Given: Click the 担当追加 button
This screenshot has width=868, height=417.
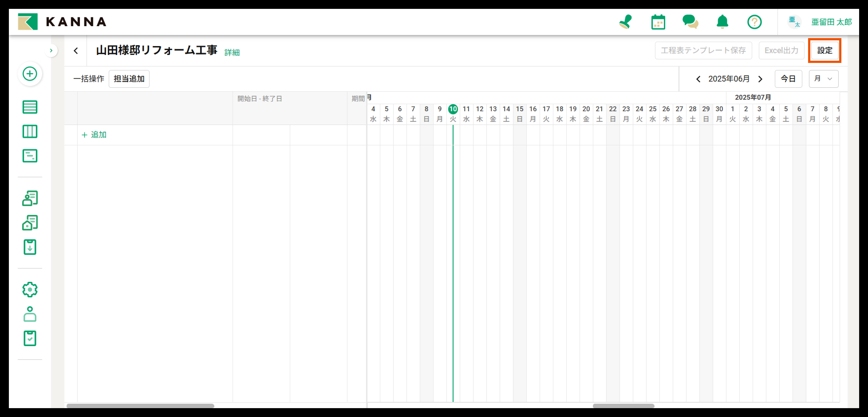Looking at the screenshot, I should click(x=129, y=79).
